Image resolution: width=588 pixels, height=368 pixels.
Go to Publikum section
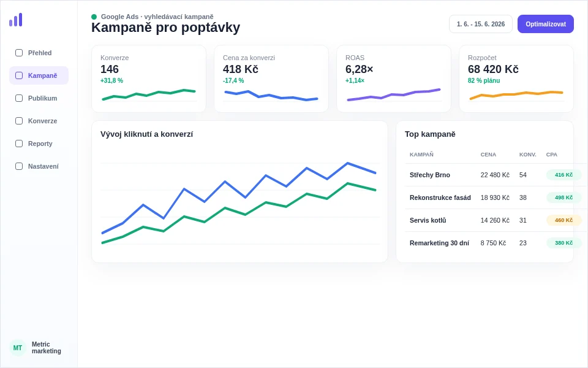(39, 98)
